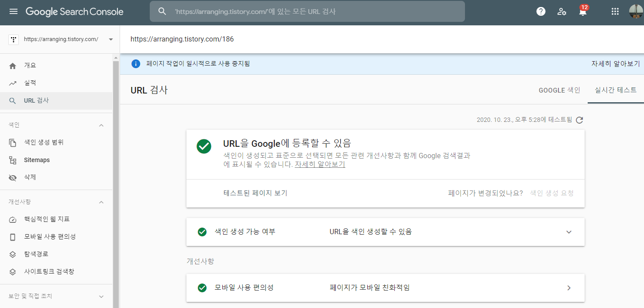Expand the 색인 생성 가능 여부 row chevron
The image size is (644, 308).
coord(569,232)
